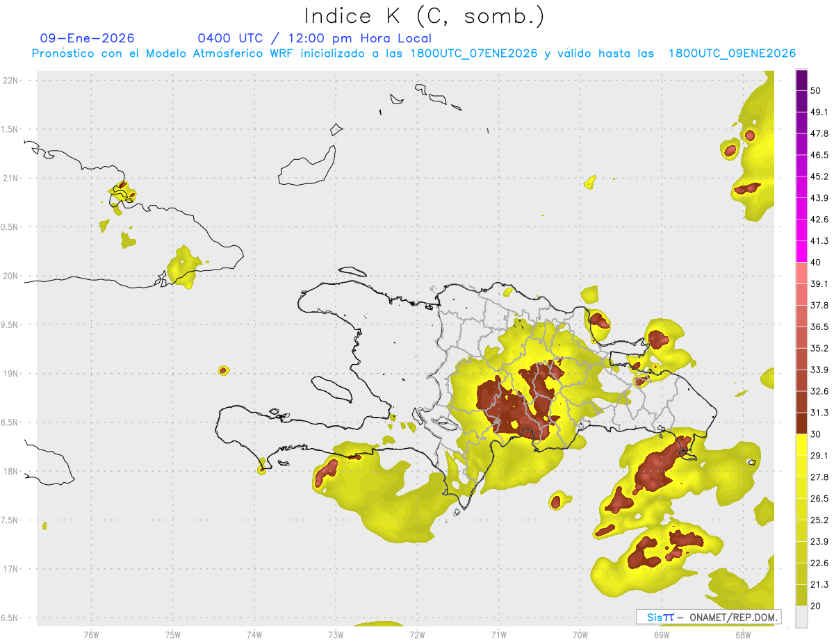Select the "74W" longitude label
This screenshot has width=834, height=644.
(254, 634)
